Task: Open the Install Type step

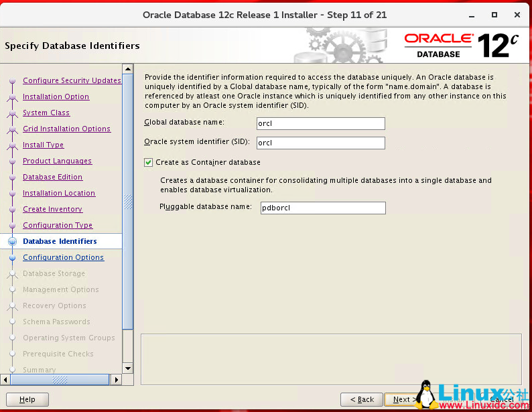Action: [43, 145]
